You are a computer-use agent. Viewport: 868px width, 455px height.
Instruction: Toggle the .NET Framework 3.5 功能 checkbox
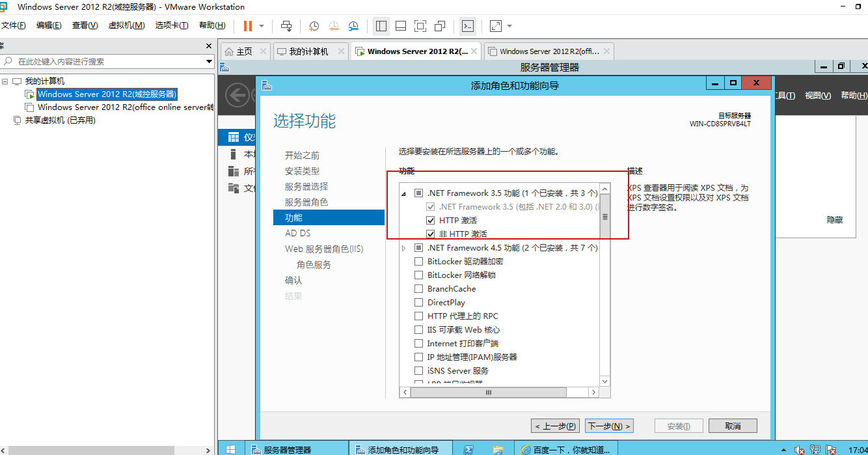[418, 193]
